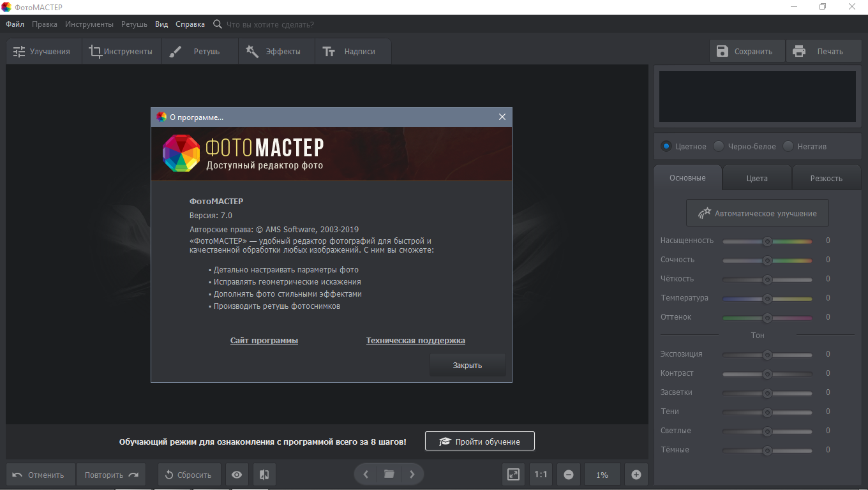Go to next photo arrow
The height and width of the screenshot is (490, 868).
pos(412,475)
